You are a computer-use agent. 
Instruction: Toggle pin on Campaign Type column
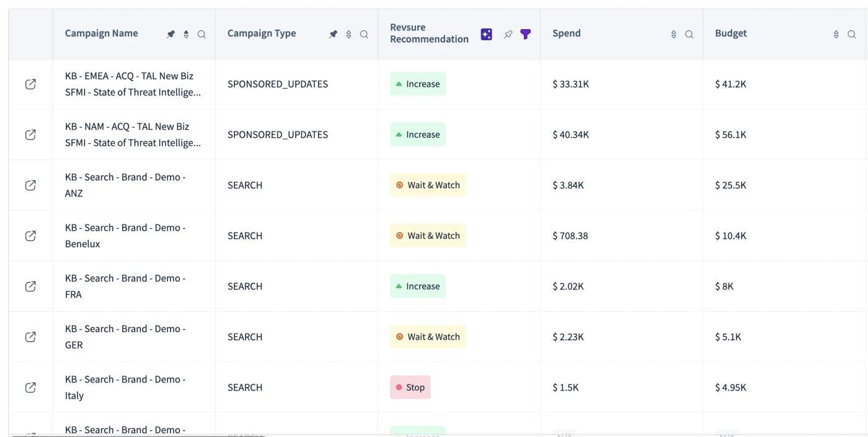[x=334, y=35]
